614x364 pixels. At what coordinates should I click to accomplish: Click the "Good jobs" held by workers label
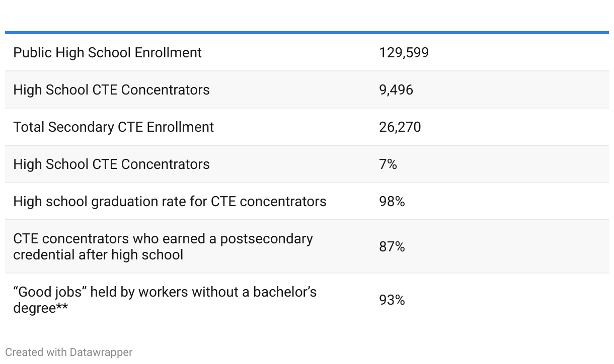click(165, 300)
